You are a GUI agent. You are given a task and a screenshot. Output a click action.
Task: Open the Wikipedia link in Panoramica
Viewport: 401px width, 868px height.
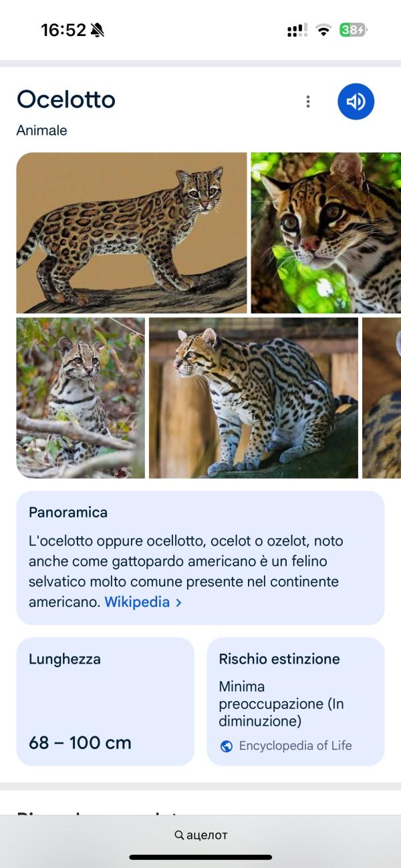(x=137, y=602)
